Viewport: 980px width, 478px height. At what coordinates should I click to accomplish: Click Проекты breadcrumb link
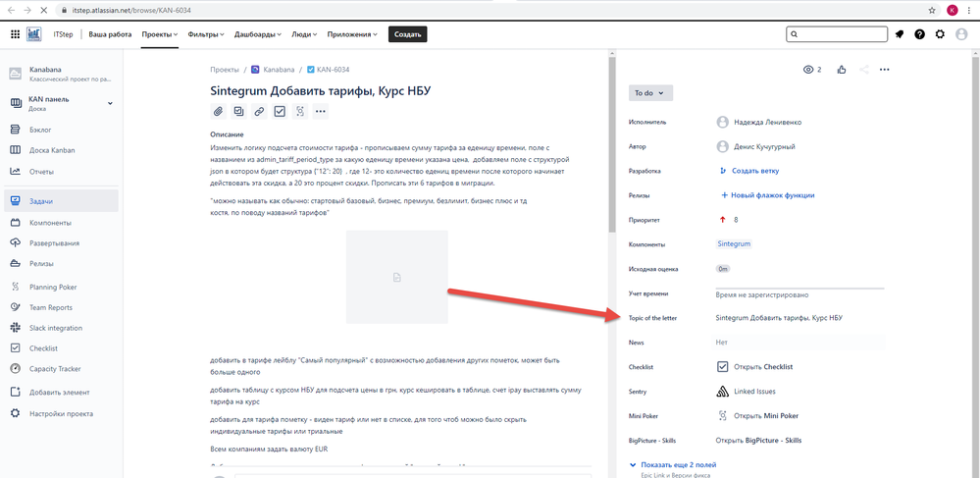(x=225, y=70)
